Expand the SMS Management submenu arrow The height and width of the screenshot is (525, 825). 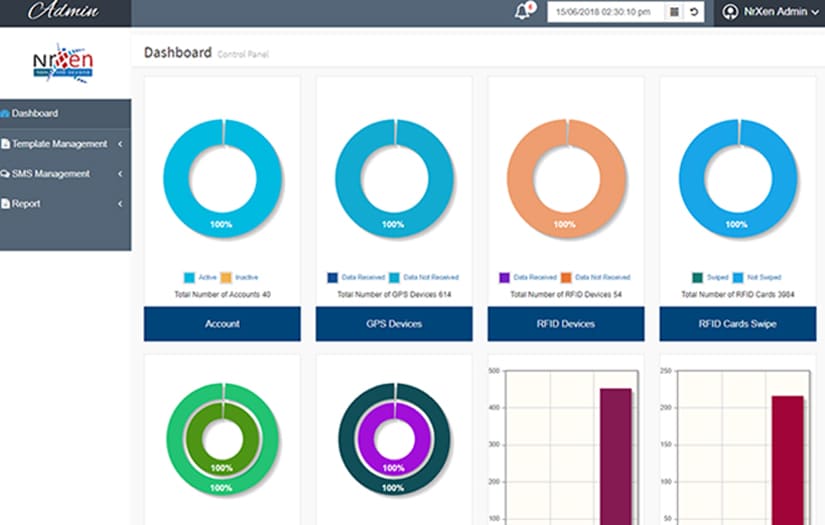click(120, 174)
